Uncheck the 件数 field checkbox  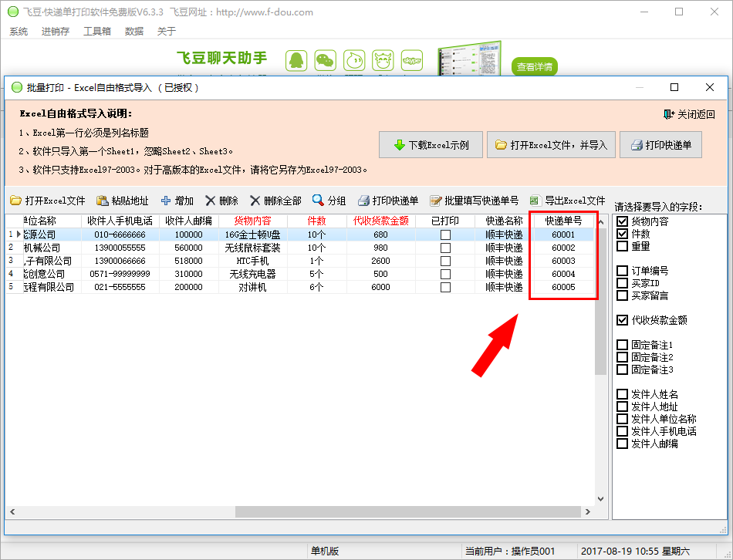coord(622,234)
